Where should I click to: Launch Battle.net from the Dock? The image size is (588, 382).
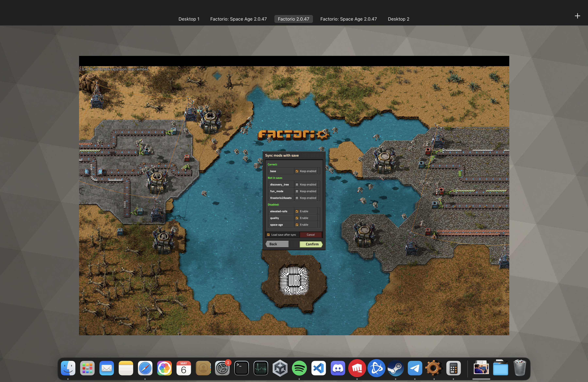pyautogui.click(x=376, y=368)
